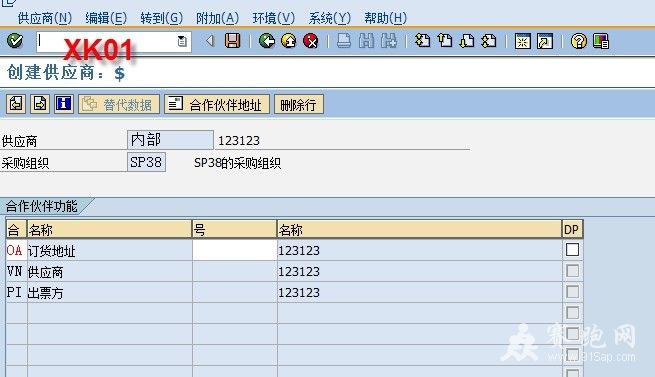This screenshot has height=377, width=655.
Task: Click the 内部 supplier field
Action: 170,140
